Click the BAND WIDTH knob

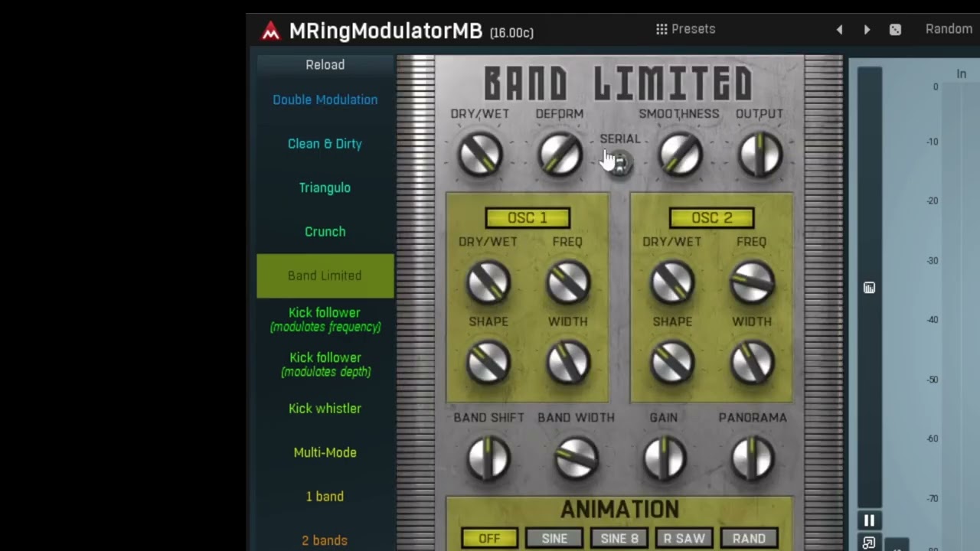[x=576, y=458]
